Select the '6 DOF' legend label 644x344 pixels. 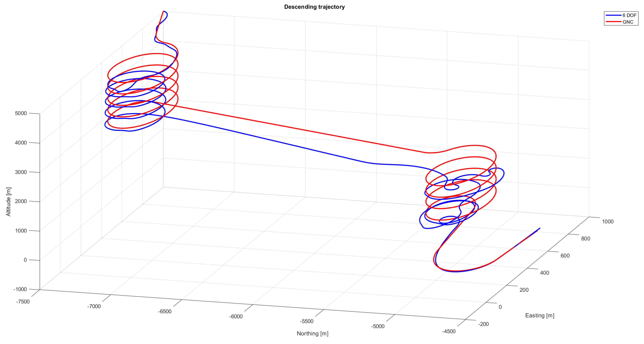pyautogui.click(x=629, y=15)
